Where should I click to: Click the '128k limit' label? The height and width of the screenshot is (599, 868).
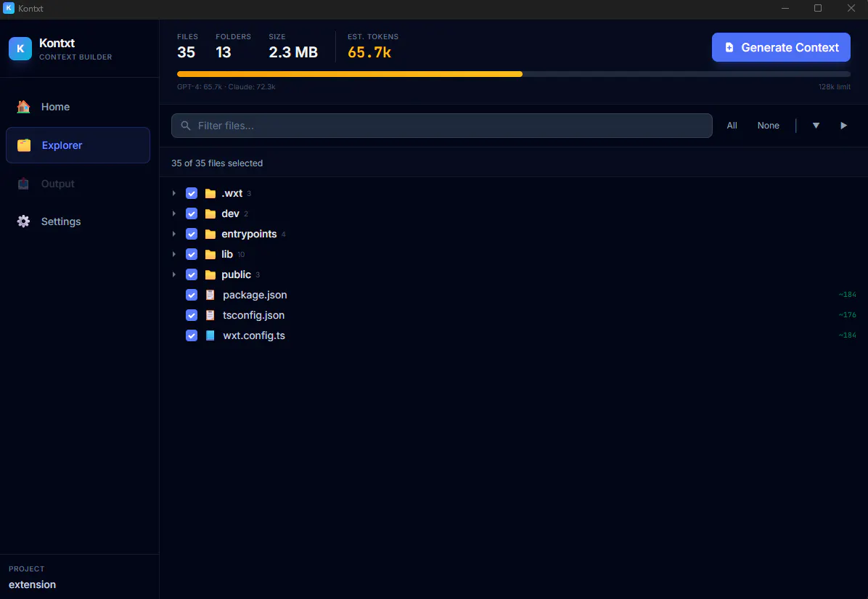[835, 87]
